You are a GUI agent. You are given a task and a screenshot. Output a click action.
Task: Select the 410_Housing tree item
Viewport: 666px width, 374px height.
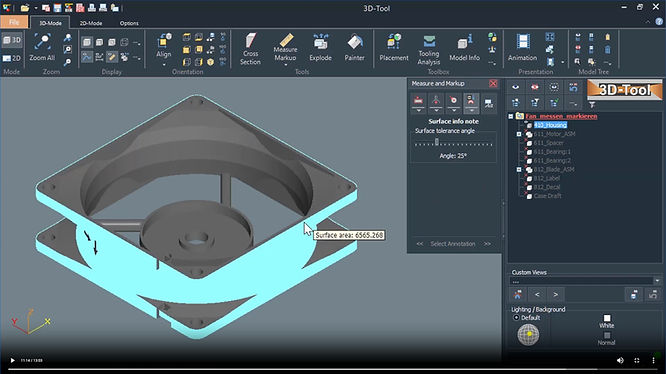(x=550, y=125)
